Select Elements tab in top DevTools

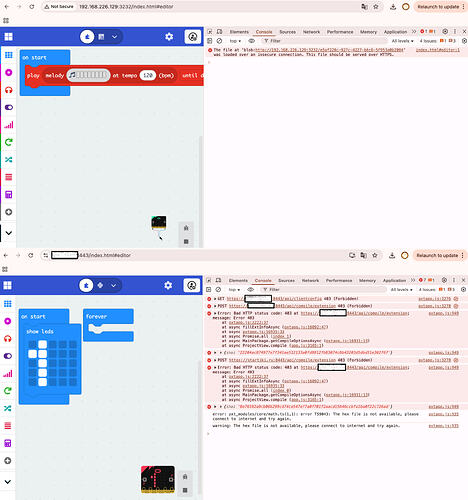[239, 32]
